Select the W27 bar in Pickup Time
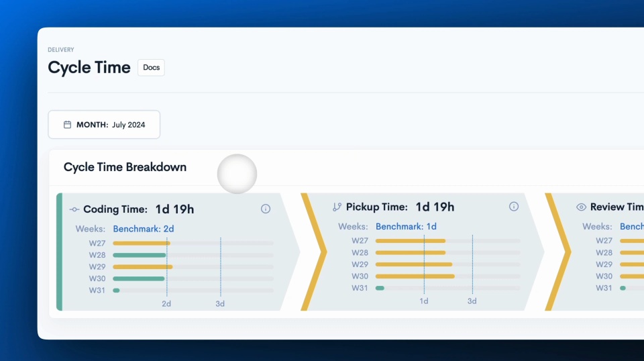Viewport: 644px width, 361px height. pyautogui.click(x=411, y=241)
